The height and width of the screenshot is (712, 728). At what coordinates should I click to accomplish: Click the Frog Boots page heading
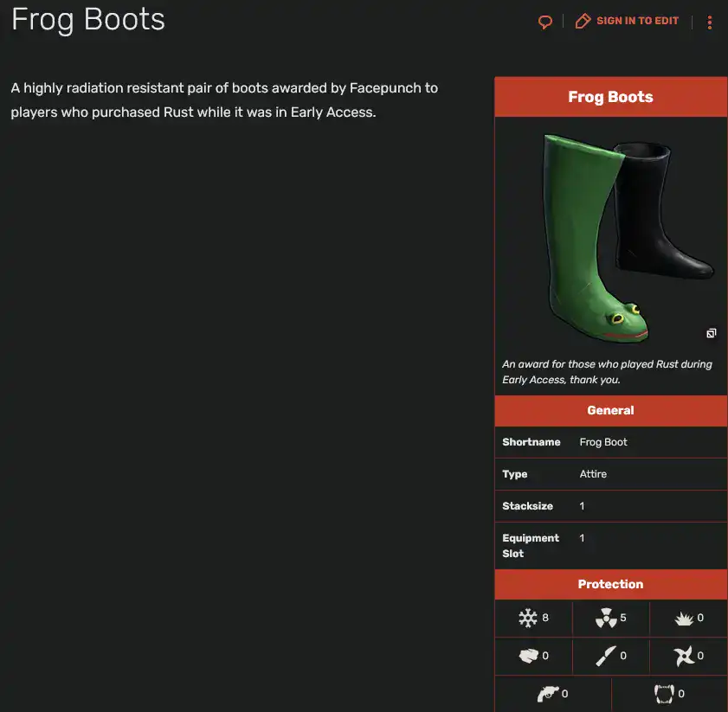87,19
